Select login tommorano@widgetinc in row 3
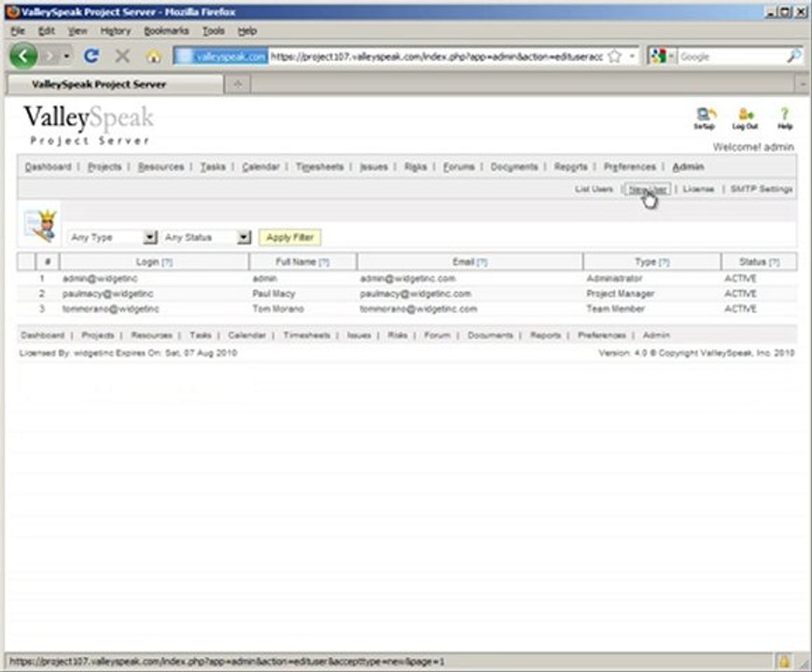Screen dimensions: 812x672 pos(110,309)
